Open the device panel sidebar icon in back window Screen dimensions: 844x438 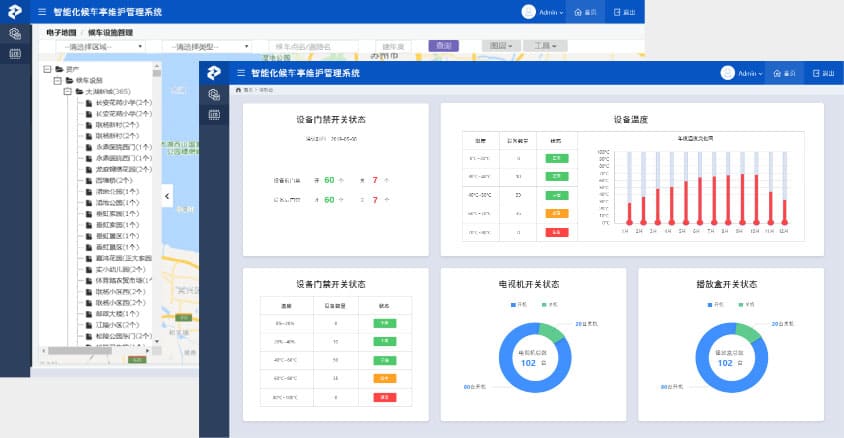tap(15, 53)
